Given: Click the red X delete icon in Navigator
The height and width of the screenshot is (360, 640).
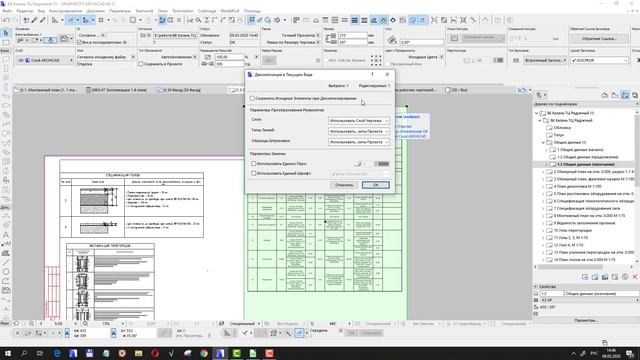Looking at the screenshot, I should [x=635, y=277].
